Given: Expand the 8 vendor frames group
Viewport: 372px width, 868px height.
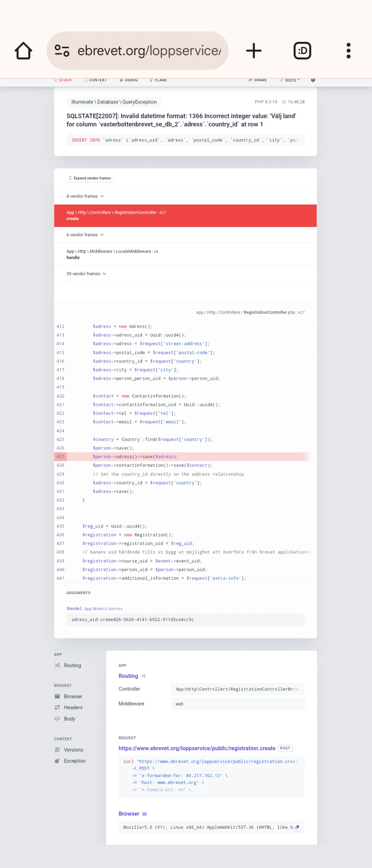Looking at the screenshot, I should tap(85, 196).
